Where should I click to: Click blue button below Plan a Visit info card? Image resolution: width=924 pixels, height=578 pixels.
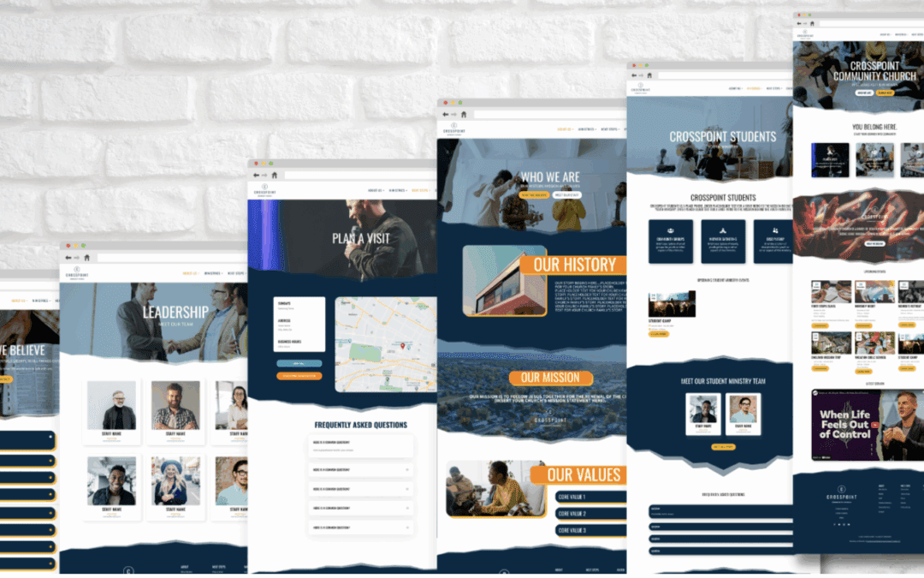coord(299,363)
